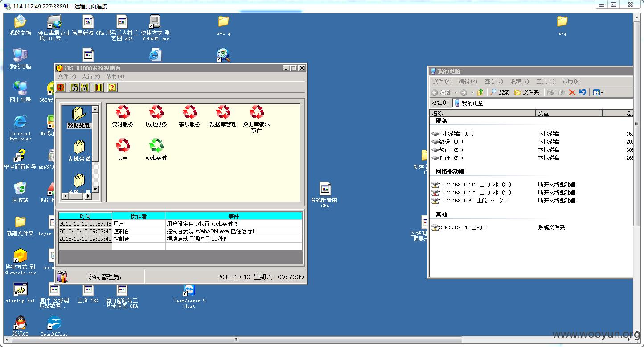Open 编辑(E) menu in 我的电脑
Screen dimensions: 644x347
tap(468, 82)
